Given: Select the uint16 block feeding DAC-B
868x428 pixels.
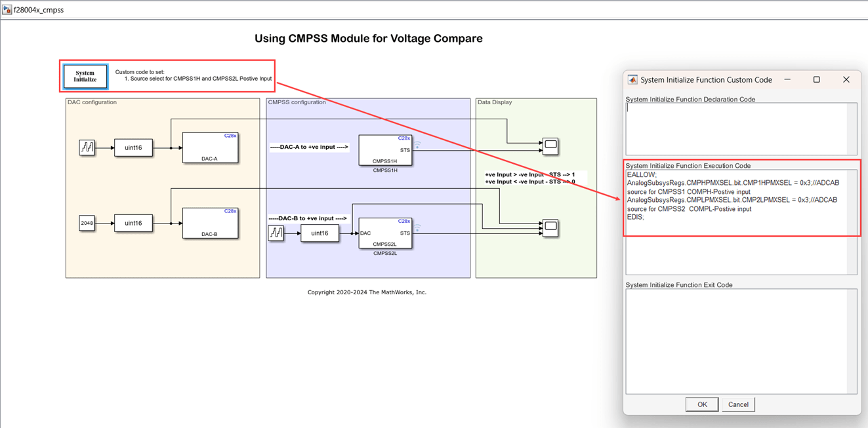Looking at the screenshot, I should coord(133,223).
